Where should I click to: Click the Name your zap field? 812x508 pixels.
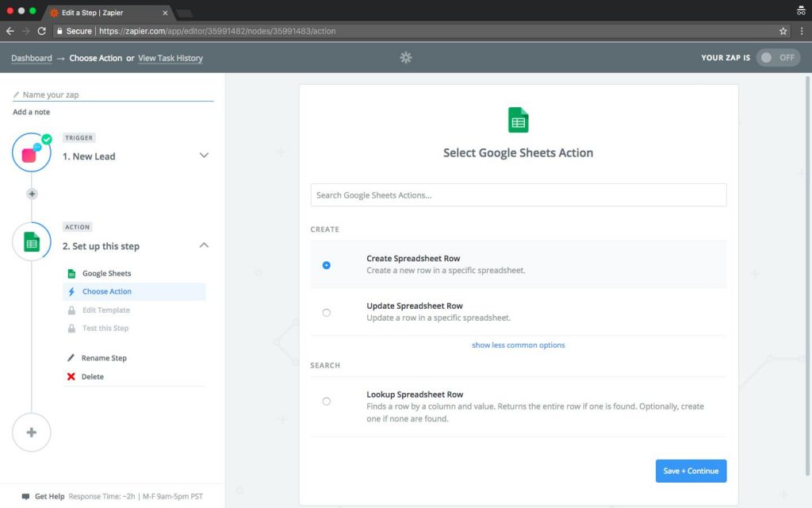click(x=113, y=95)
